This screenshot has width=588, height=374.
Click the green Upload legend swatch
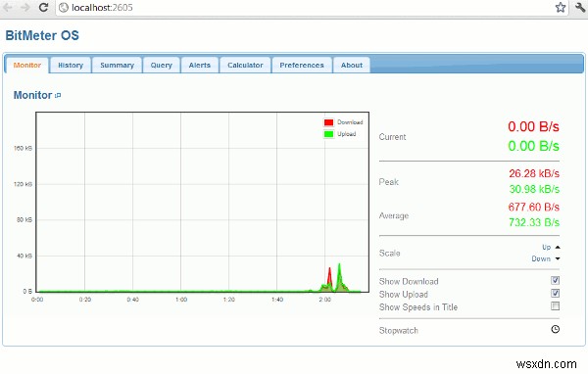tap(328, 134)
